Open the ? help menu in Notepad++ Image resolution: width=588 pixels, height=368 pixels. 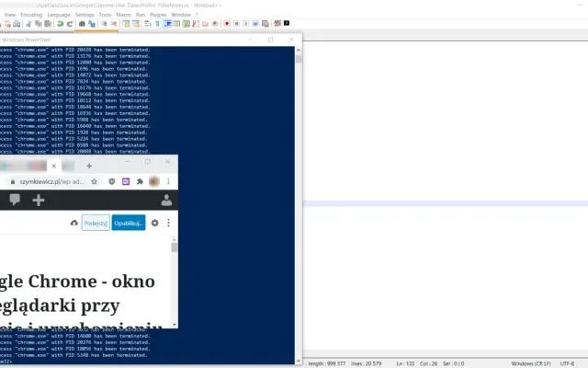tap(197, 15)
